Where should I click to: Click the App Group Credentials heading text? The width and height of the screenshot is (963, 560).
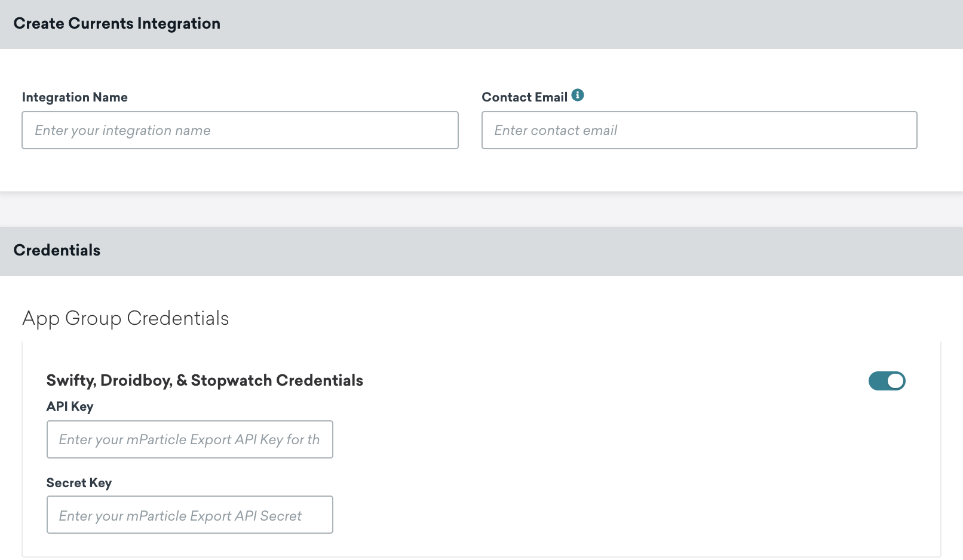[x=125, y=318]
